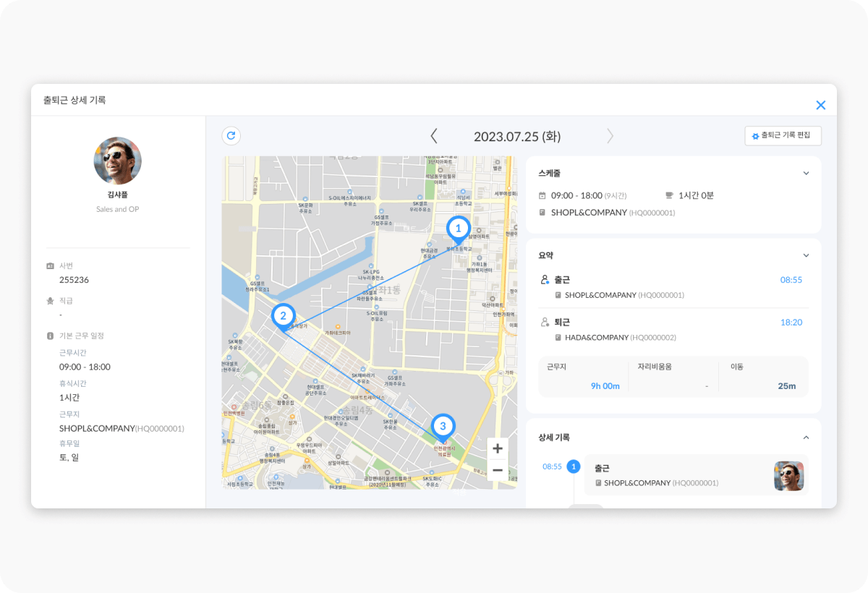868x593 pixels.
Task: Click the 토, 일 holiday value
Action: (69, 457)
